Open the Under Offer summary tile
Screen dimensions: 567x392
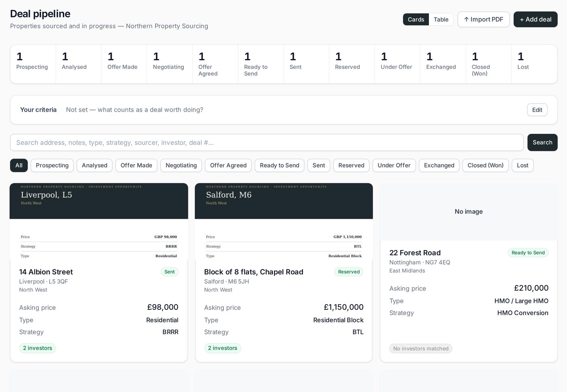pyautogui.click(x=397, y=64)
